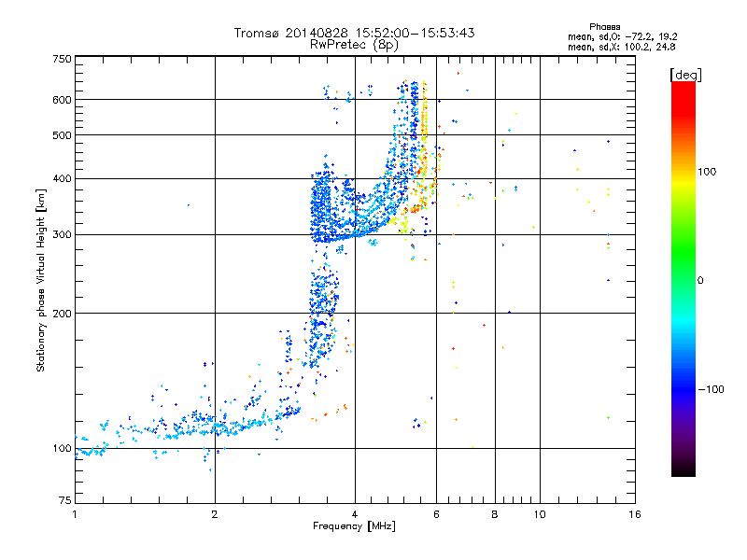Click the 'mean, sd,X: 100.2, 24.8' line
The width and height of the screenshot is (747, 560).
pyautogui.click(x=621, y=48)
